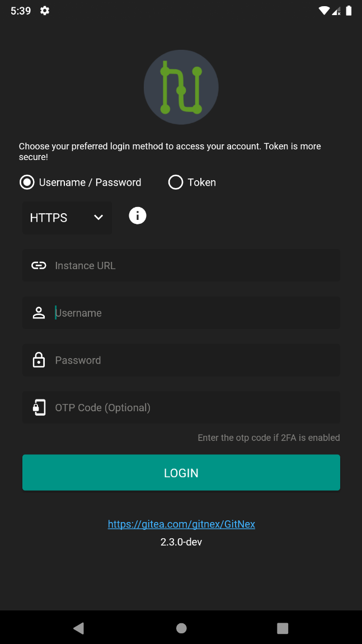Expand protocol list using chevron arrow

98,218
